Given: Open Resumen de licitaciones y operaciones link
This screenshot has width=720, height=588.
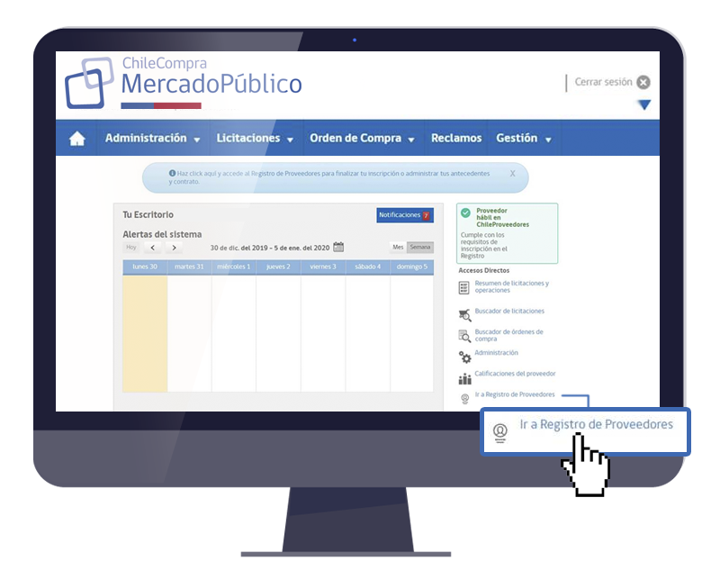Looking at the screenshot, I should pos(511,286).
